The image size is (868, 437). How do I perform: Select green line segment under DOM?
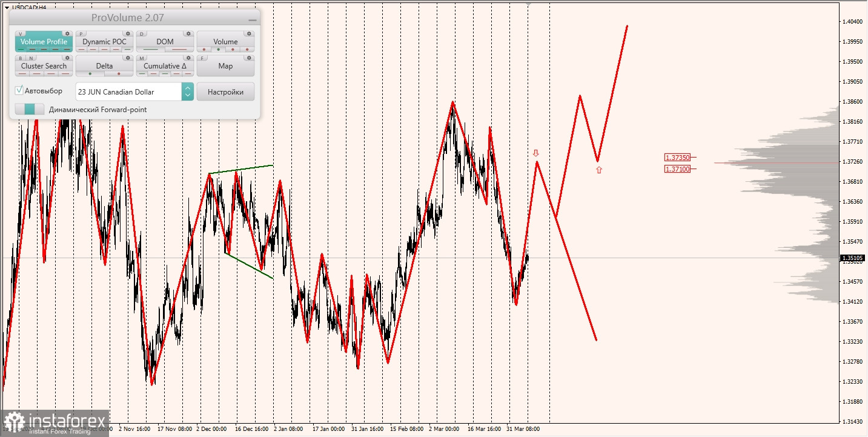[x=151, y=49]
